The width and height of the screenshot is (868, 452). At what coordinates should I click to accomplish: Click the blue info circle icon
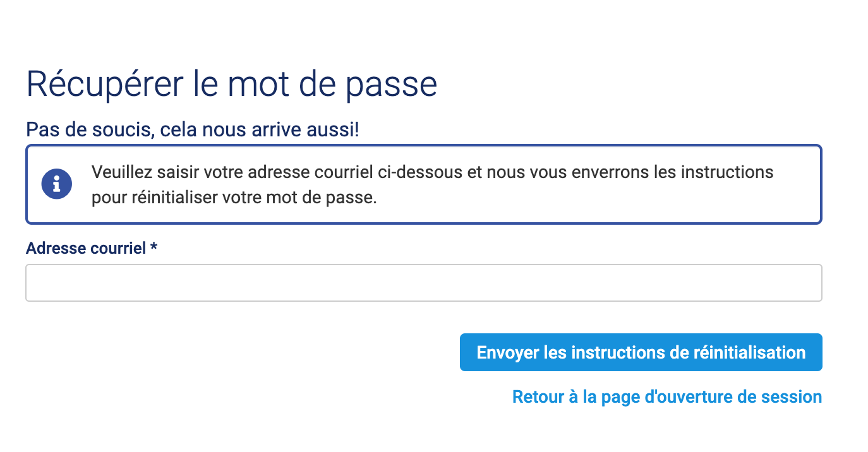(x=57, y=184)
